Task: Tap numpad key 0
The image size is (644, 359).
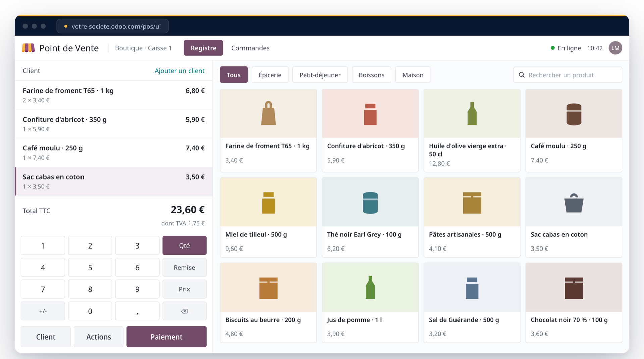Action: point(90,311)
